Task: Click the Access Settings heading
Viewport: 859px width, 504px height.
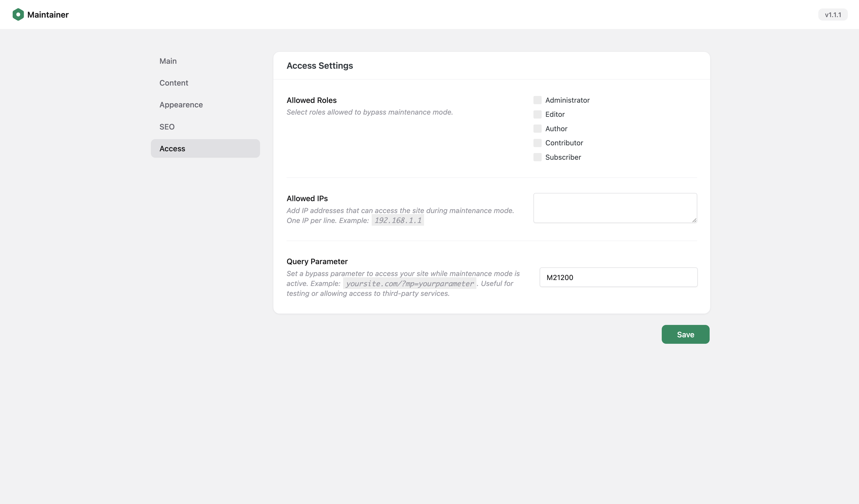Action: coord(319,66)
